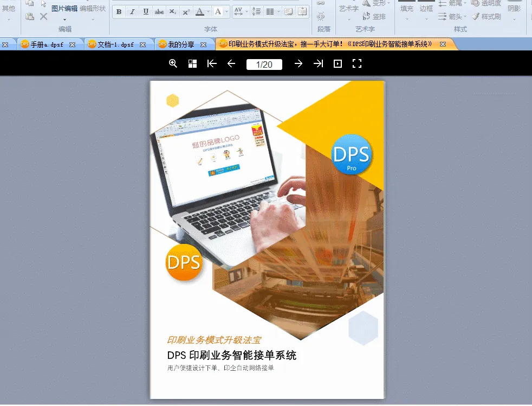The height and width of the screenshot is (406, 532).
Task: Click the text box settings icon
Action: click(289, 12)
